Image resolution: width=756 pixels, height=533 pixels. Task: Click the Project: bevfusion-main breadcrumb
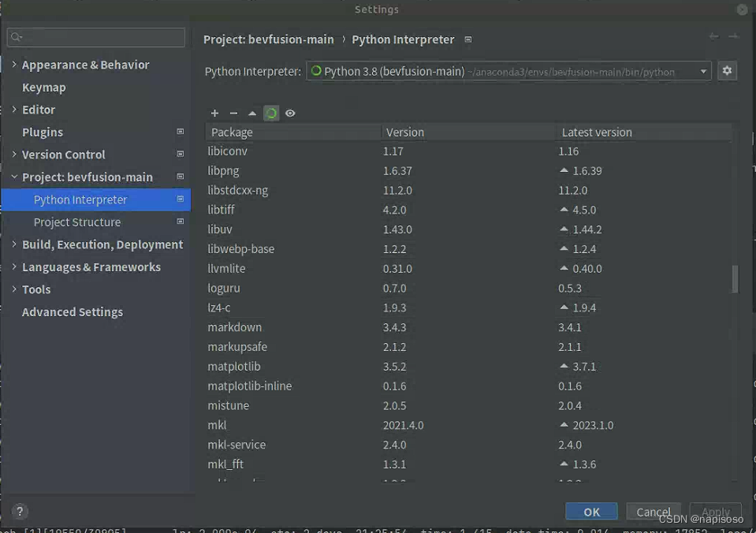pos(269,39)
